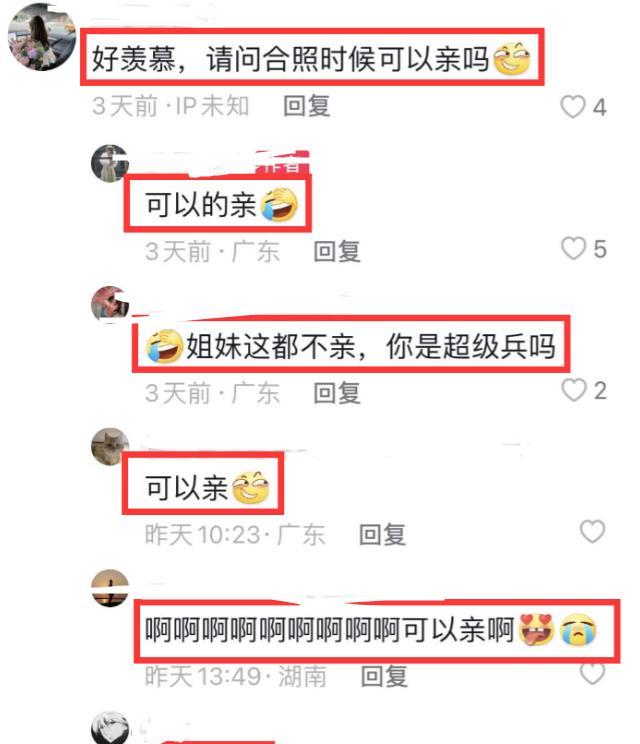The height and width of the screenshot is (744, 640).
Task: Reply to the 昨天13:49 comment
Action: pyautogui.click(x=384, y=676)
